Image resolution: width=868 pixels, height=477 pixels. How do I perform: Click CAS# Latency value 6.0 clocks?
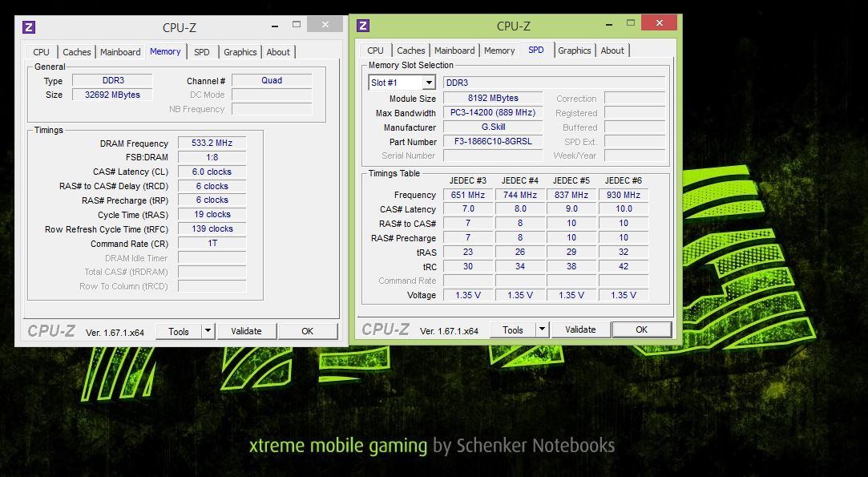coord(212,172)
